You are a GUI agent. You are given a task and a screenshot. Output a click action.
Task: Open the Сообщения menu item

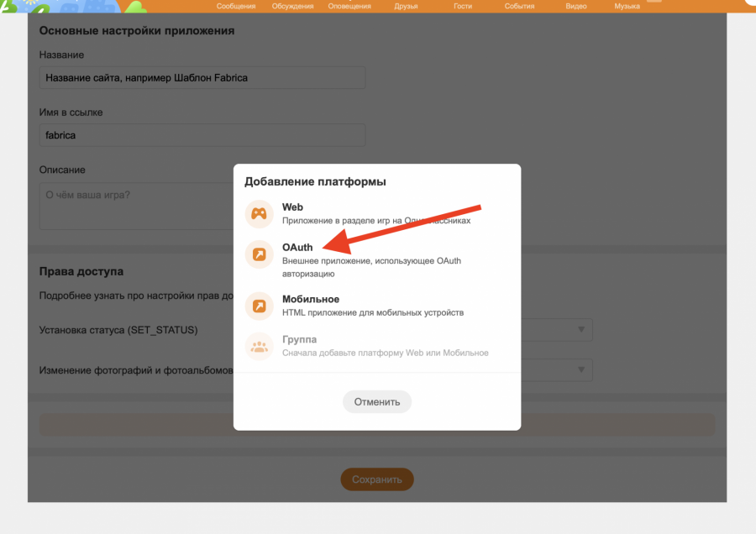pyautogui.click(x=236, y=7)
